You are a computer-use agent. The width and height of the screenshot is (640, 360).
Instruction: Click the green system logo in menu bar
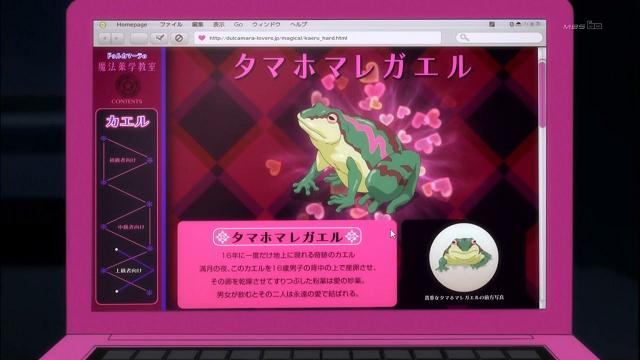[x=102, y=25]
